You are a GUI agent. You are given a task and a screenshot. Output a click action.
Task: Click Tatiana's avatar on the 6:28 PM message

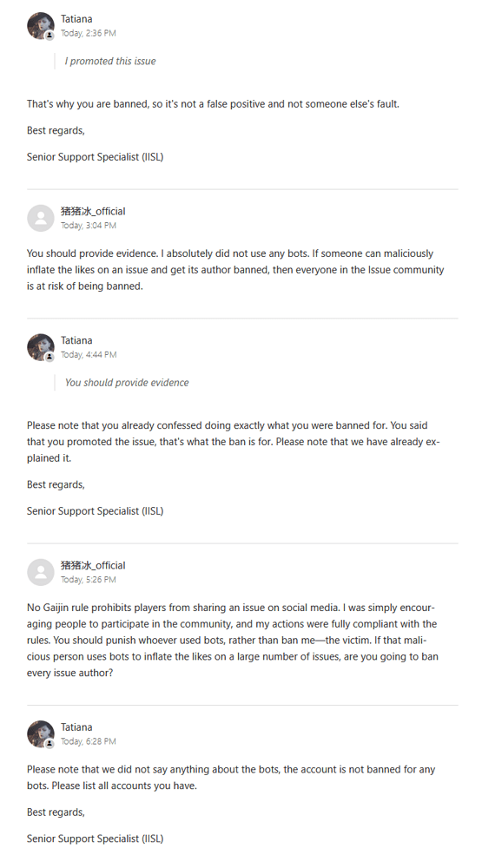[x=41, y=734]
